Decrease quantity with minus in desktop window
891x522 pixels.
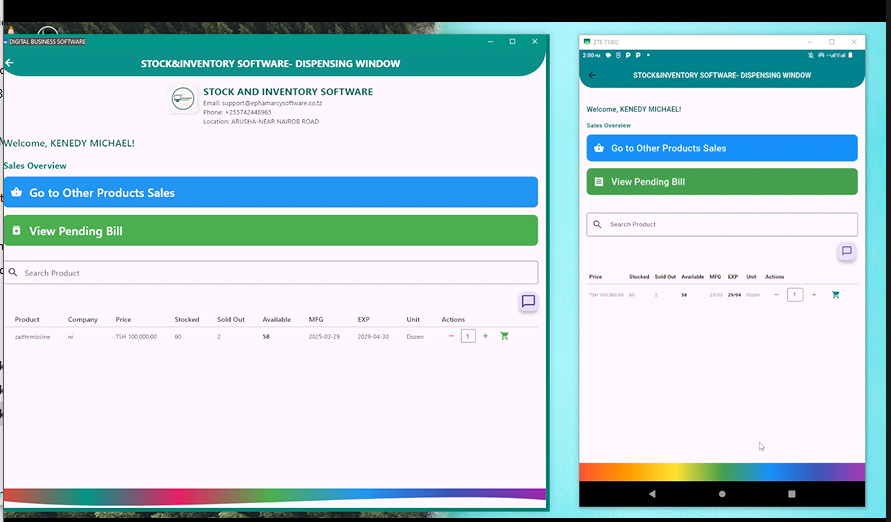(451, 336)
